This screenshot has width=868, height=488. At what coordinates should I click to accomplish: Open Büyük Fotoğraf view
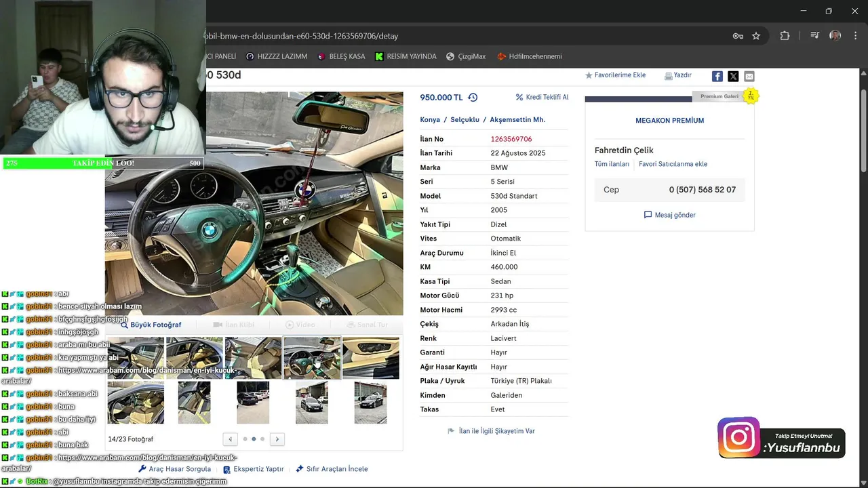pyautogui.click(x=151, y=325)
